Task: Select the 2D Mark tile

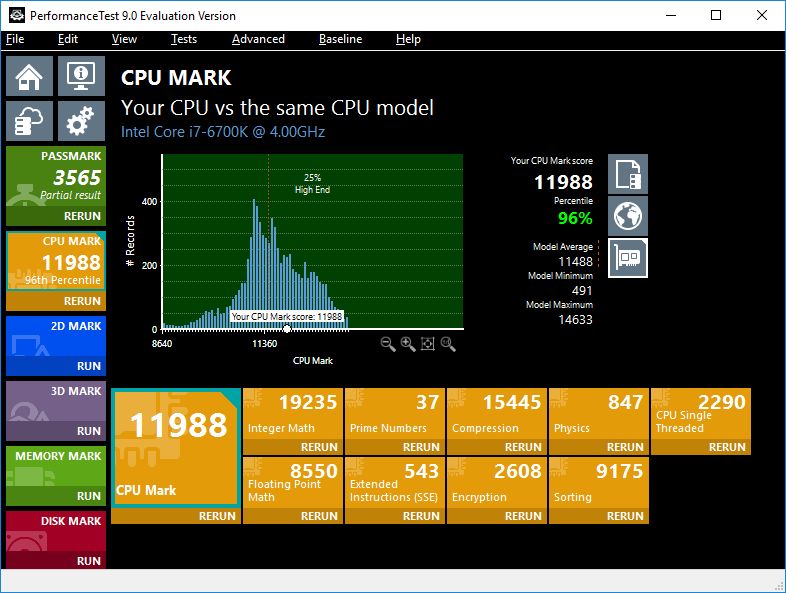Action: click(56, 336)
